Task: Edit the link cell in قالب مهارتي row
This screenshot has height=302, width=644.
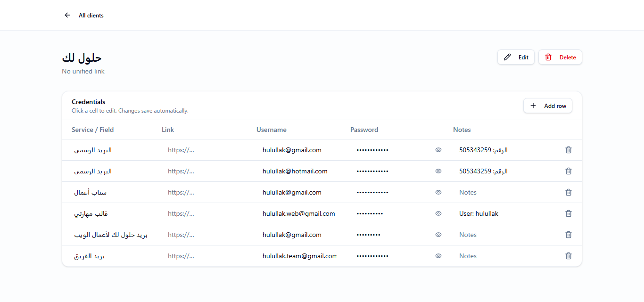Action: click(205, 213)
